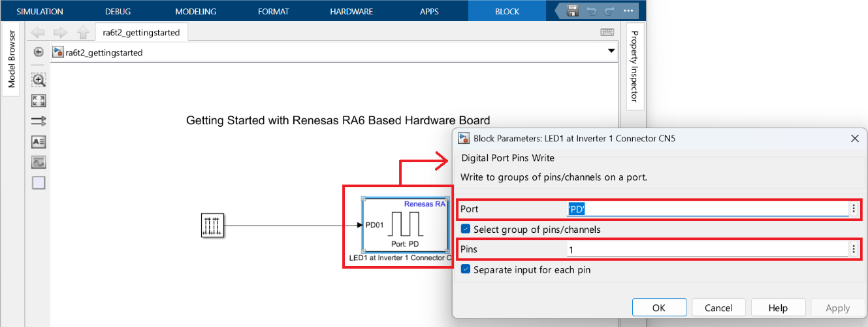This screenshot has width=868, height=327.
Task: Open the Pins field options menu
Action: coord(854,249)
